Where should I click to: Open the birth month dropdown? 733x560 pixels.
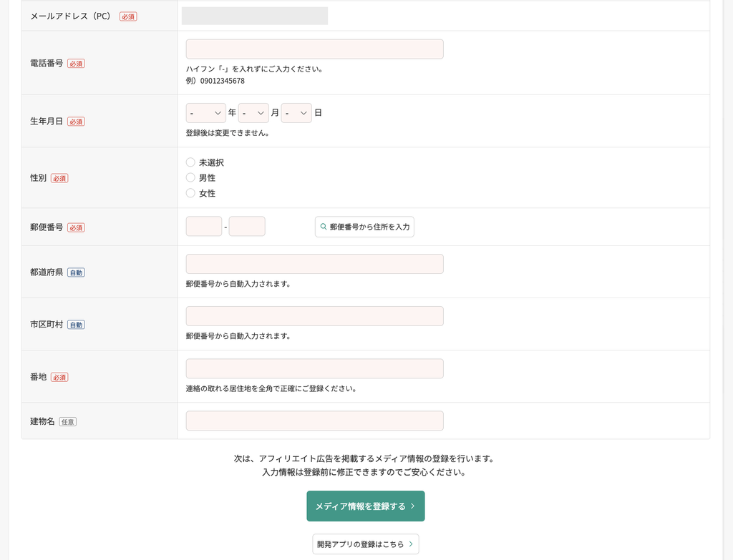tap(253, 113)
